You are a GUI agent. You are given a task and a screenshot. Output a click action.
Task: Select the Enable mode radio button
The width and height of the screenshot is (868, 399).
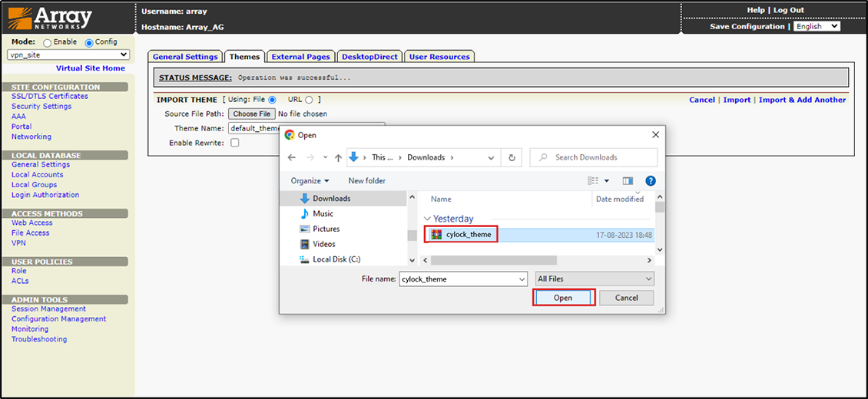click(48, 43)
